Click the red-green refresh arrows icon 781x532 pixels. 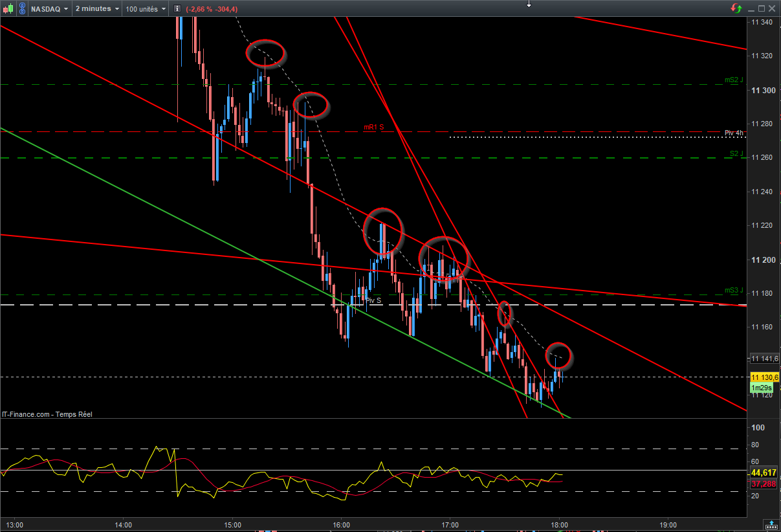736,8
